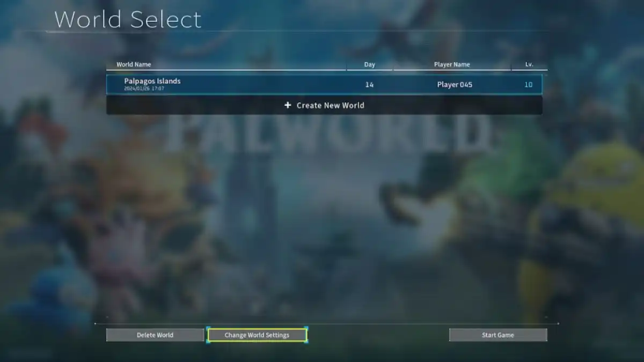The height and width of the screenshot is (362, 644).
Task: Click the Day column header
Action: (370, 64)
